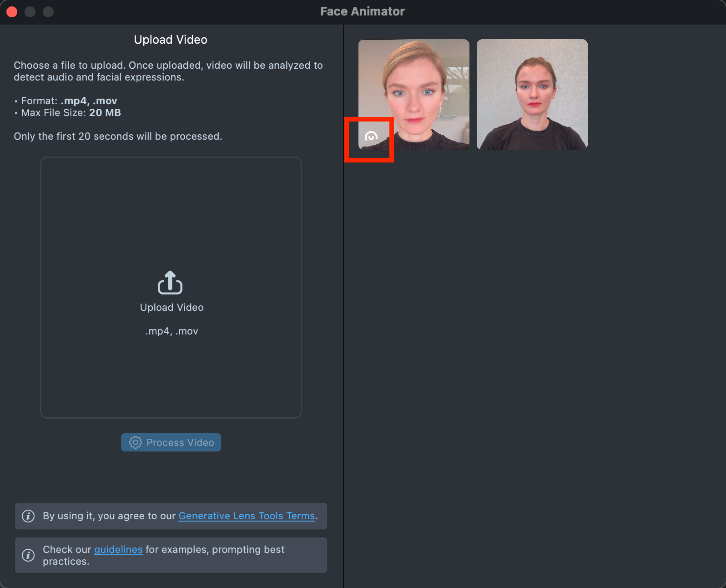Select the second thumbnail with gray background
This screenshot has height=588, width=726.
click(532, 95)
